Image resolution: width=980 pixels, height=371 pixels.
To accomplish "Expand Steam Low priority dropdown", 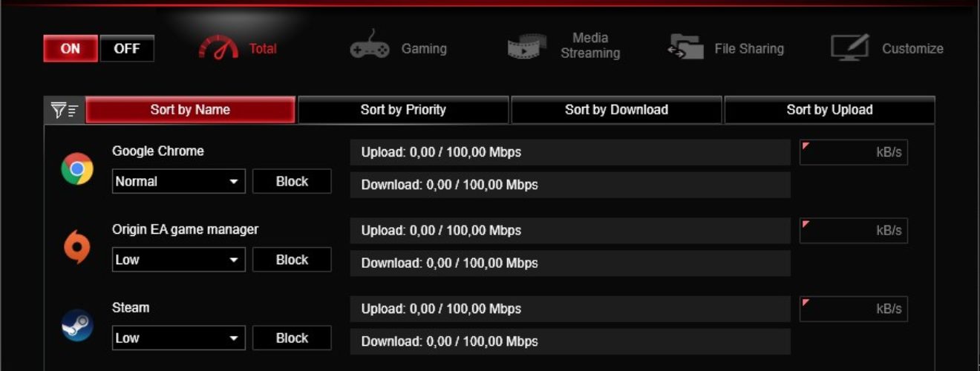I will (179, 338).
